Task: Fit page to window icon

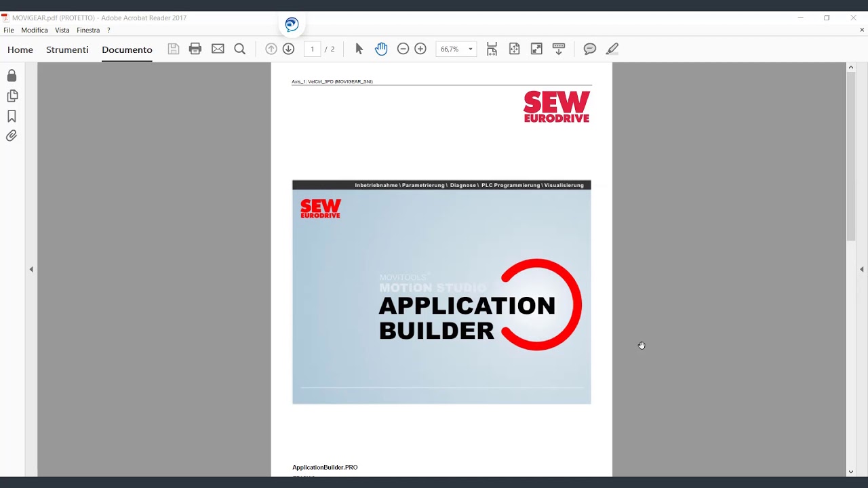Action: point(514,49)
